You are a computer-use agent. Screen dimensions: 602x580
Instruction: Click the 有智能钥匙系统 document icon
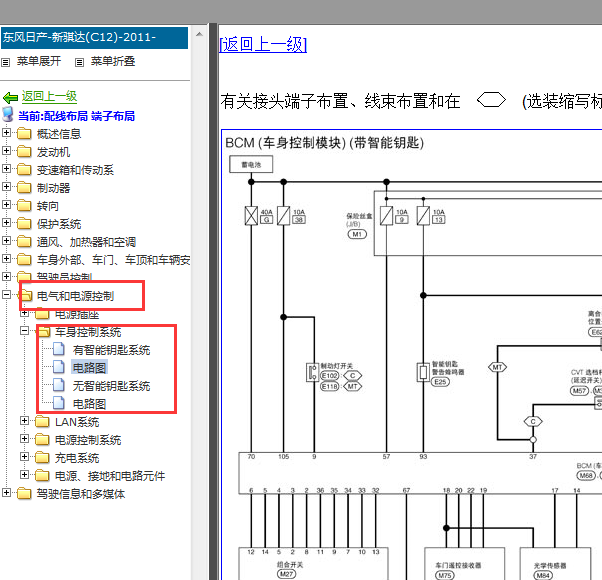click(59, 349)
